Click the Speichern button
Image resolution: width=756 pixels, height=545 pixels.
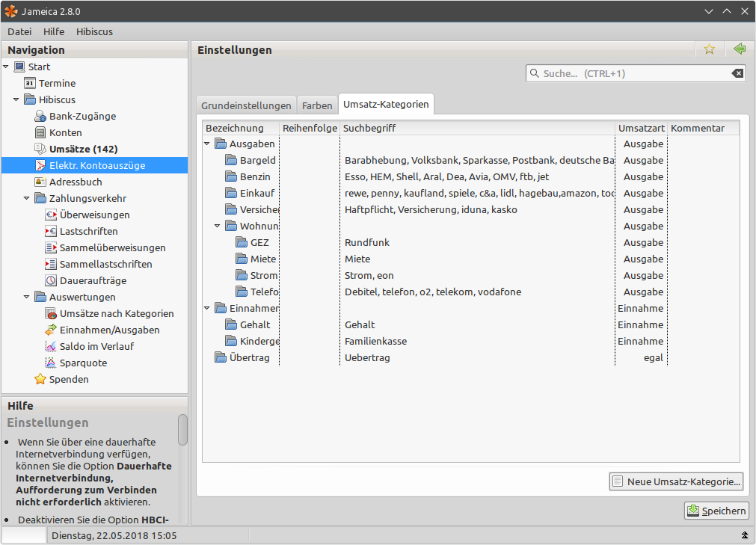[716, 511]
